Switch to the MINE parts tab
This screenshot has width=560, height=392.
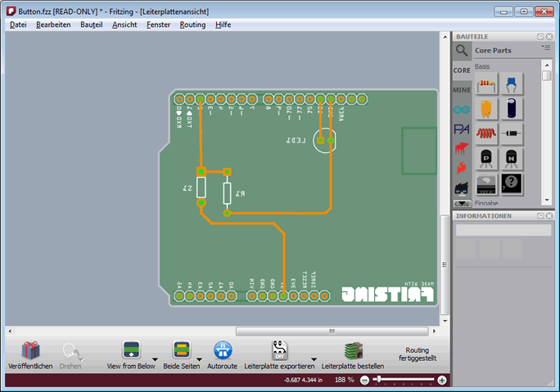462,90
